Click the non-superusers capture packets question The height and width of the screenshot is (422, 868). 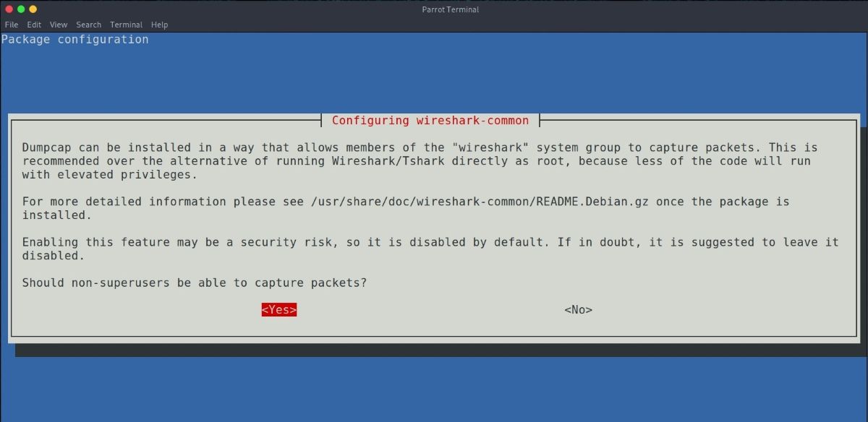(194, 283)
